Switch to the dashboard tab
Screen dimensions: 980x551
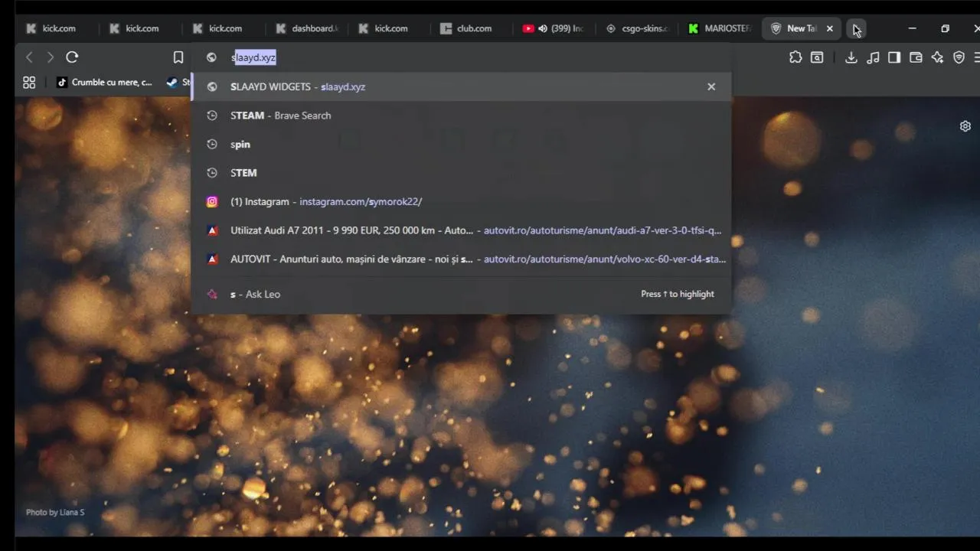(307, 28)
